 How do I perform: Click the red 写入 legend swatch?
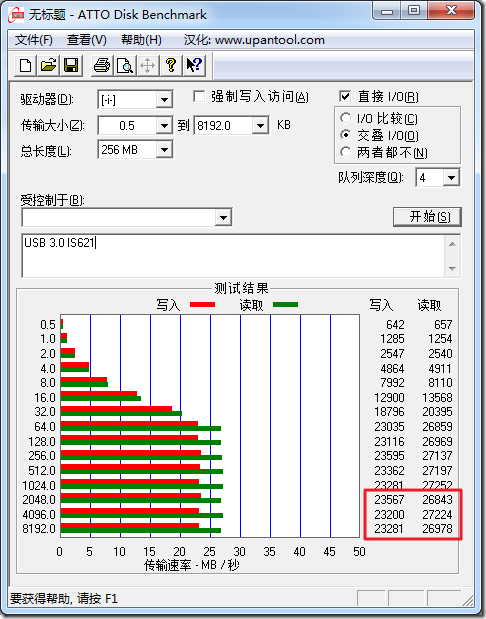[202, 304]
